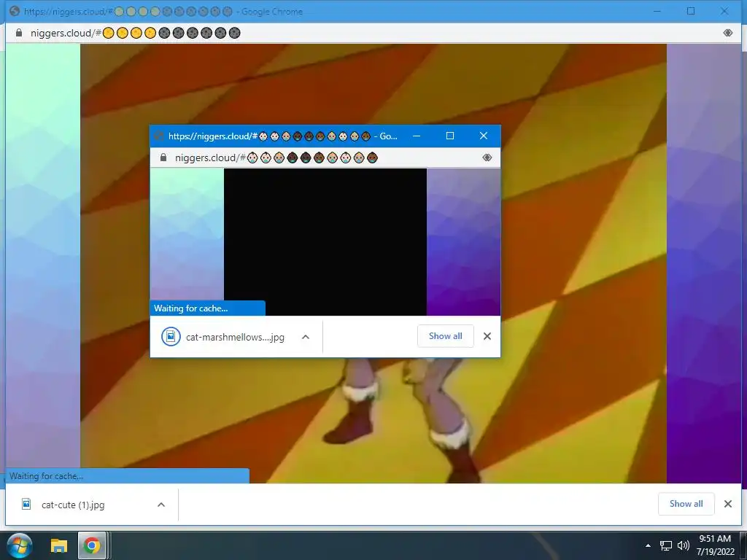
Task: Click the diamond-shaped icon at right of background window's address bar
Action: click(727, 33)
